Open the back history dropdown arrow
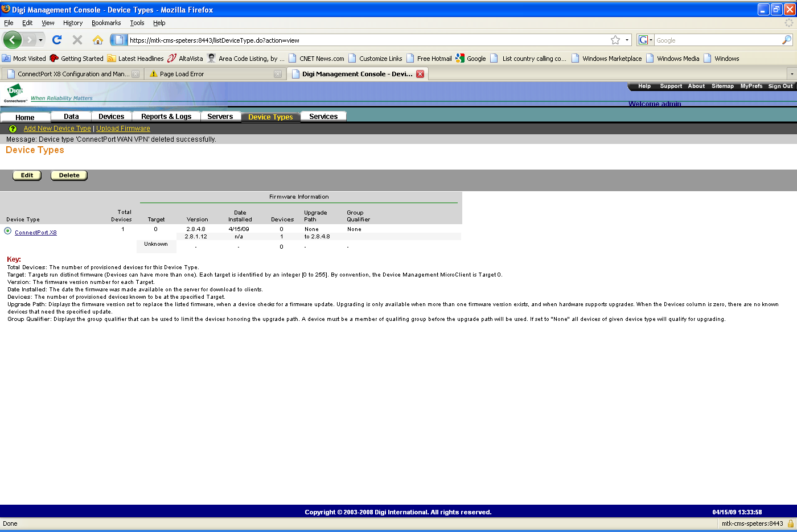Screen dimensions: 797x532 (x=40, y=40)
